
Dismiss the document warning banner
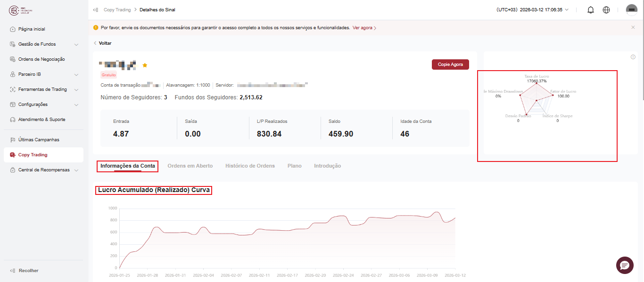pos(633,27)
